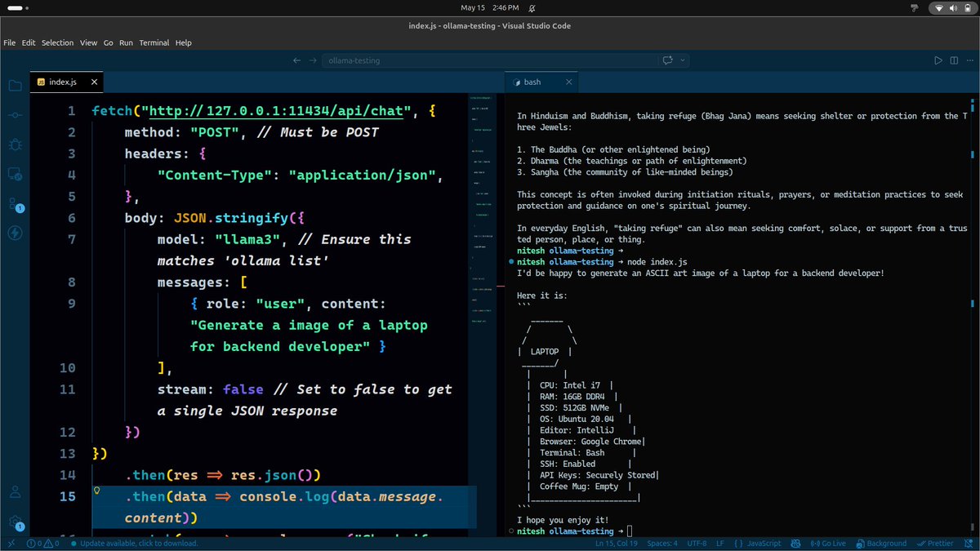Image resolution: width=980 pixels, height=551 pixels.
Task: Show errors and warnings count
Action: point(43,544)
